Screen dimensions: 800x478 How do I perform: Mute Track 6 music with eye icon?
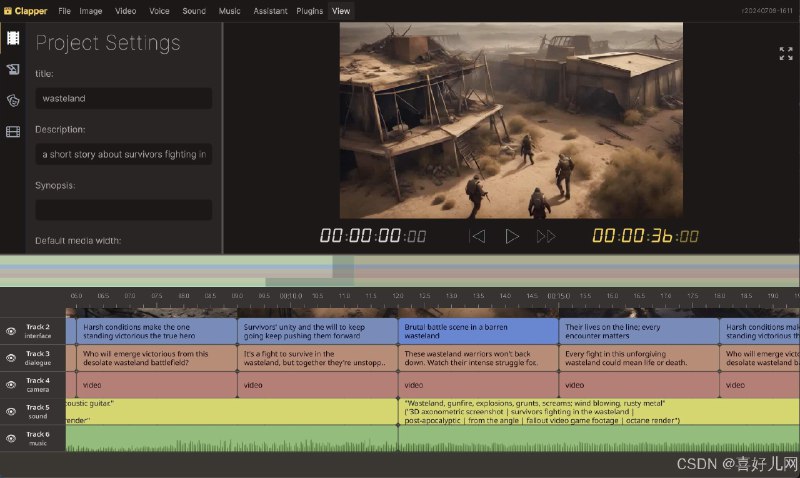pos(11,438)
